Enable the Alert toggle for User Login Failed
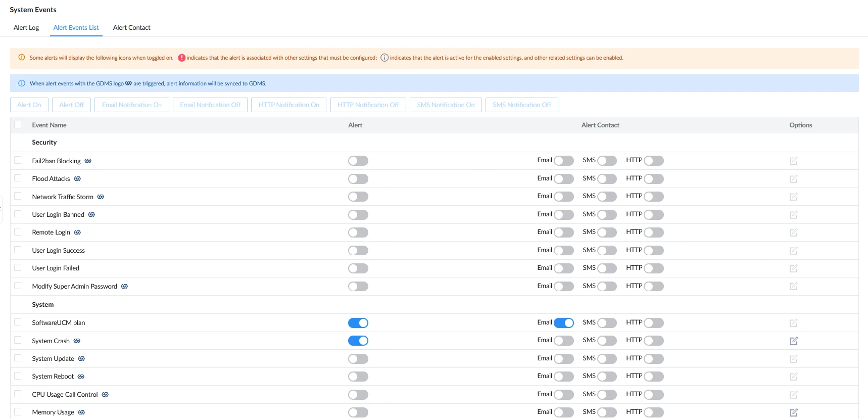 click(358, 268)
